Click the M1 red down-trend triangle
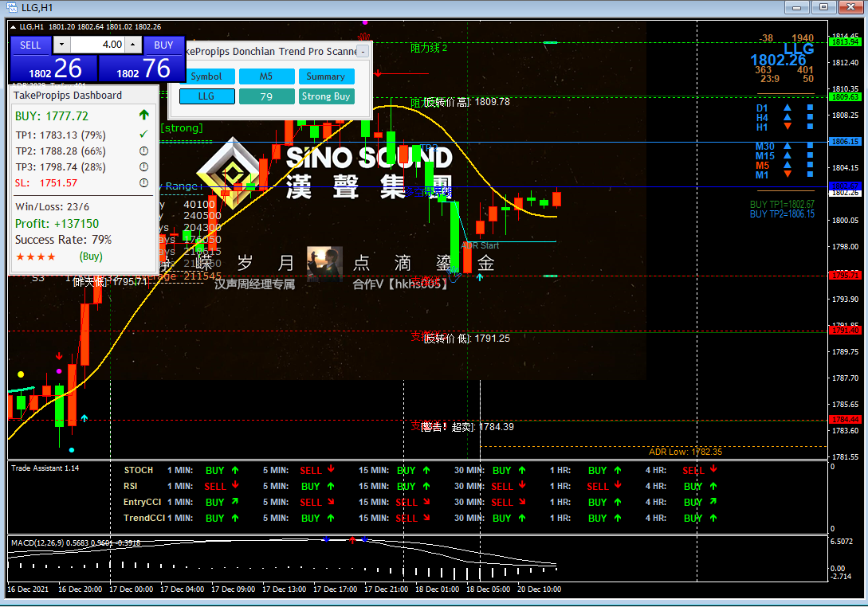The image size is (868, 607). (x=787, y=174)
